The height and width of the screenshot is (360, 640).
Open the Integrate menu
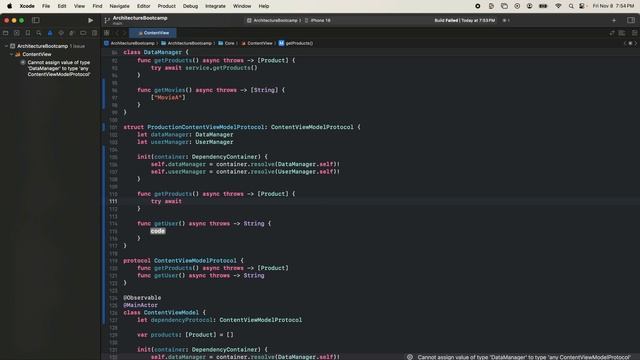click(x=215, y=6)
